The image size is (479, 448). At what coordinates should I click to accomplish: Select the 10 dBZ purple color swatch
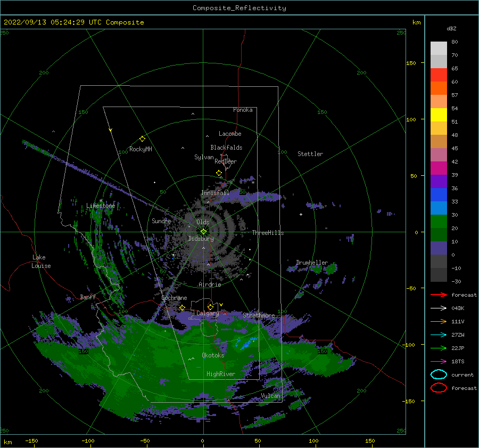439,248
